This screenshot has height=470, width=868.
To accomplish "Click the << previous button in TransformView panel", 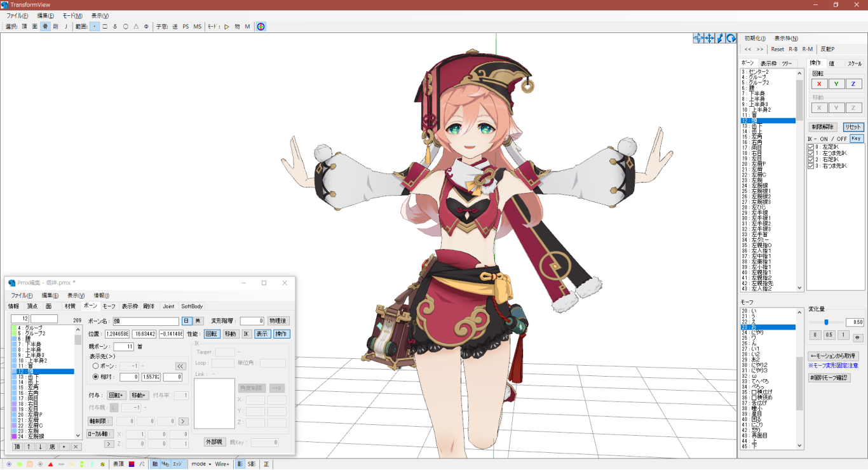I will pos(748,49).
